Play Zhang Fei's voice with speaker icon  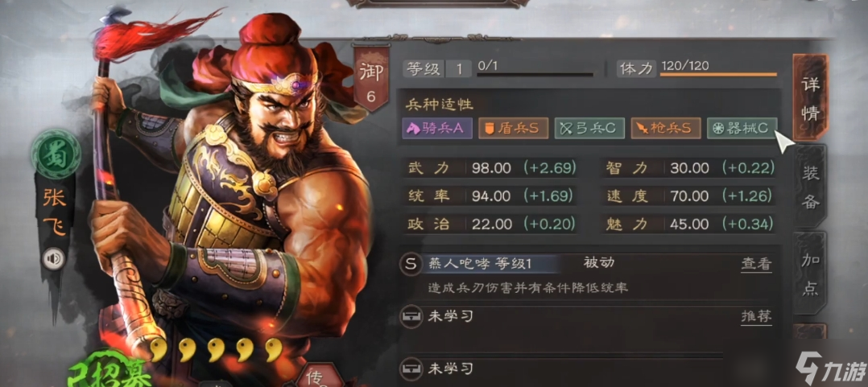(54, 259)
